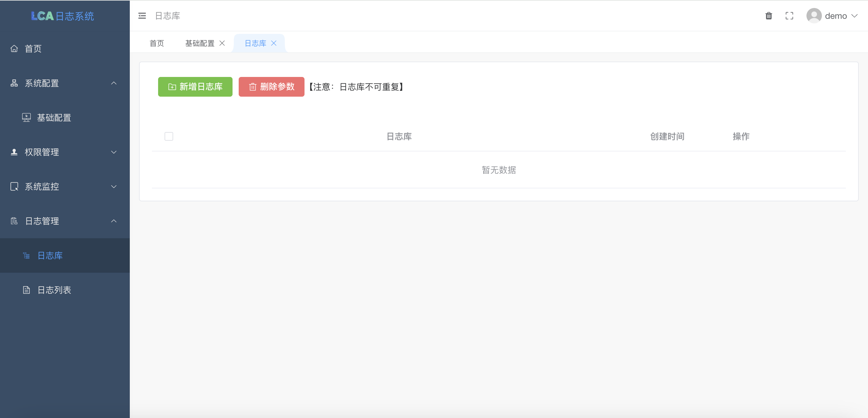Image resolution: width=868 pixels, height=418 pixels.
Task: Open 日志库 item in the sidebar
Action: 50,255
